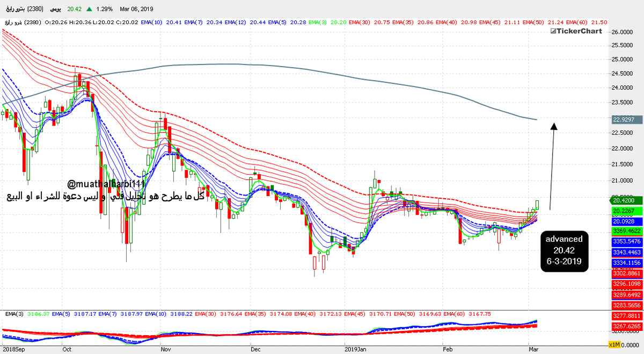644x354 pixels.
Task: Click the red 3283.5656 value tag
Action: click(626, 305)
